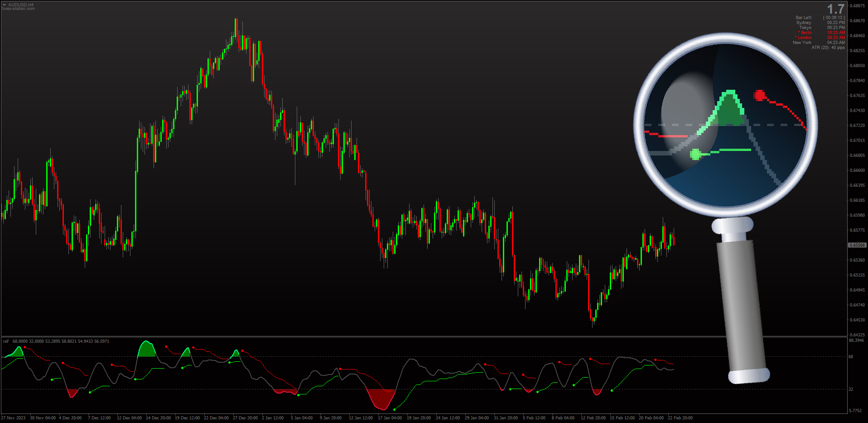The width and height of the screenshot is (868, 423).
Task: Click the 8 Feb 04:00 time axis marker
Action: (563, 418)
